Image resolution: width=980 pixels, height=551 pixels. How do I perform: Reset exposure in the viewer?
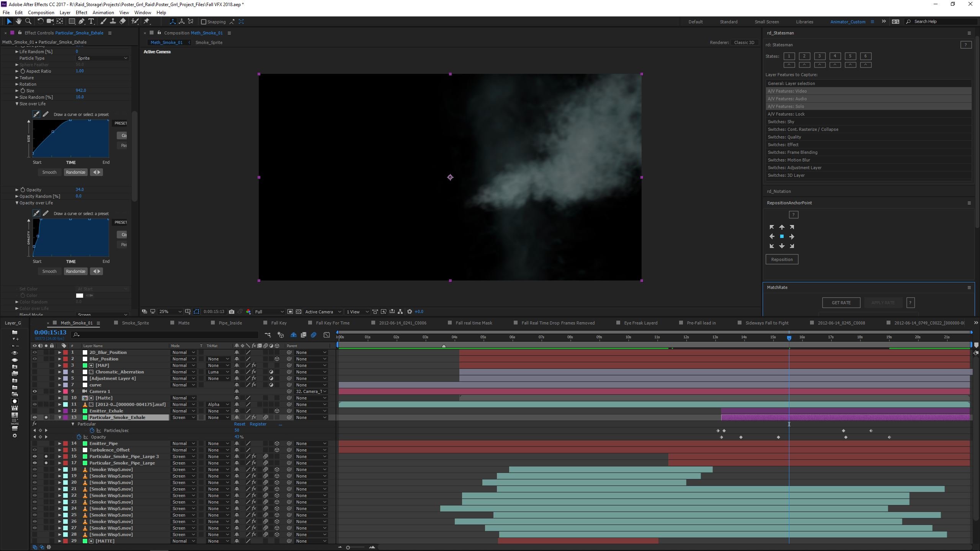(410, 311)
